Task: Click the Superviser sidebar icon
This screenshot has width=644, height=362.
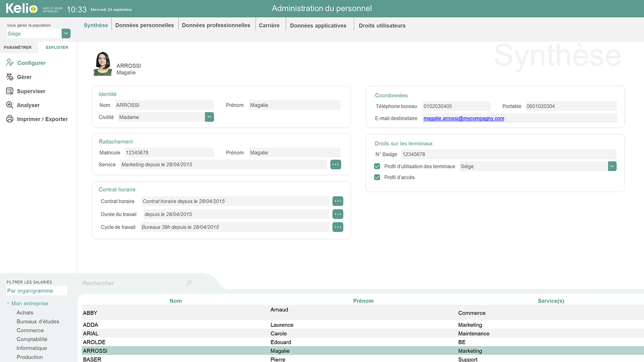Action: tap(9, 91)
